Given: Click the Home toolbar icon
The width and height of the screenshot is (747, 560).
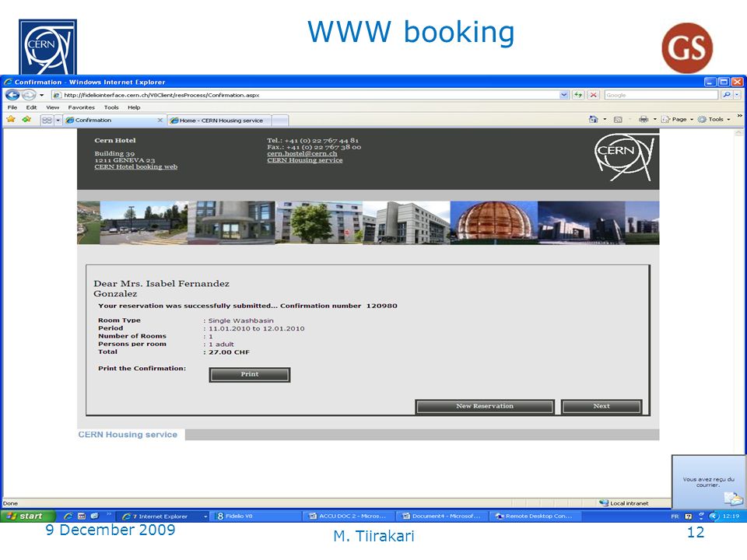Looking at the screenshot, I should [593, 120].
